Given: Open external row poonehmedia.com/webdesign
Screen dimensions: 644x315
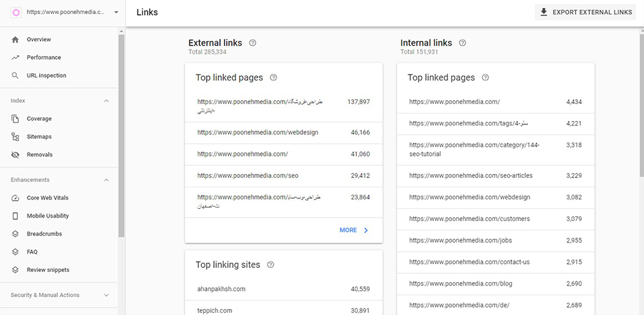Looking at the screenshot, I should (x=284, y=133).
